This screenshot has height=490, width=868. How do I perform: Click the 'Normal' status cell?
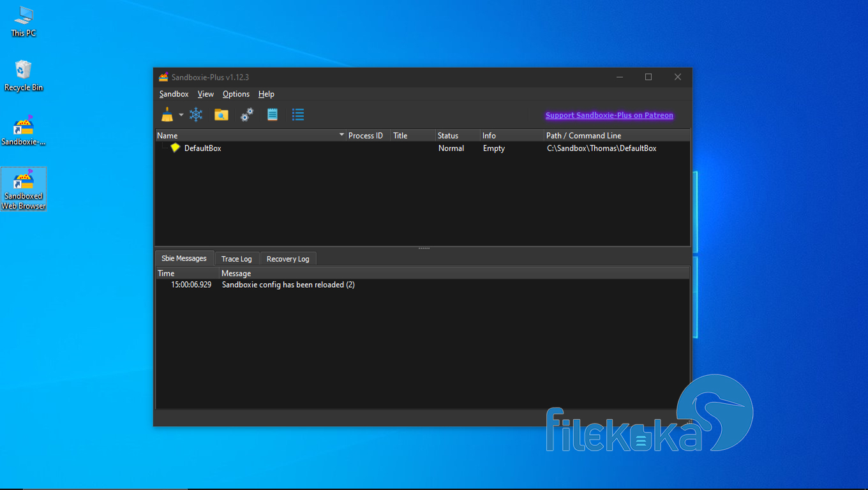(x=451, y=148)
